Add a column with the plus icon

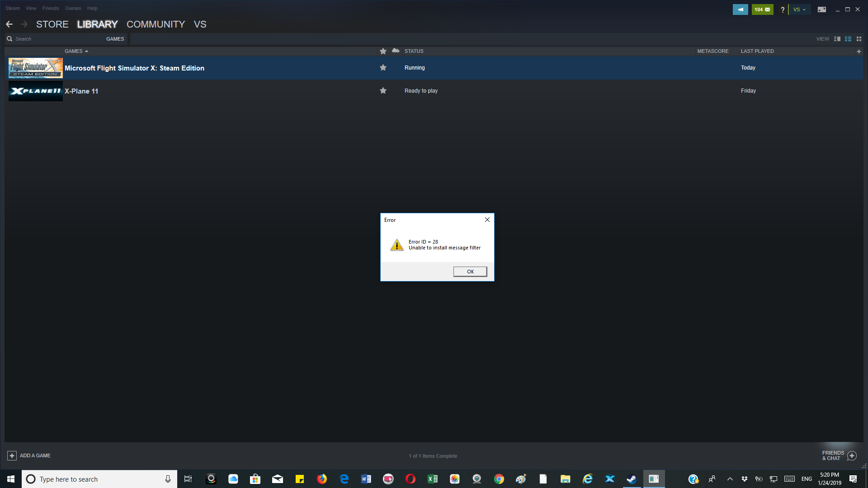click(859, 52)
